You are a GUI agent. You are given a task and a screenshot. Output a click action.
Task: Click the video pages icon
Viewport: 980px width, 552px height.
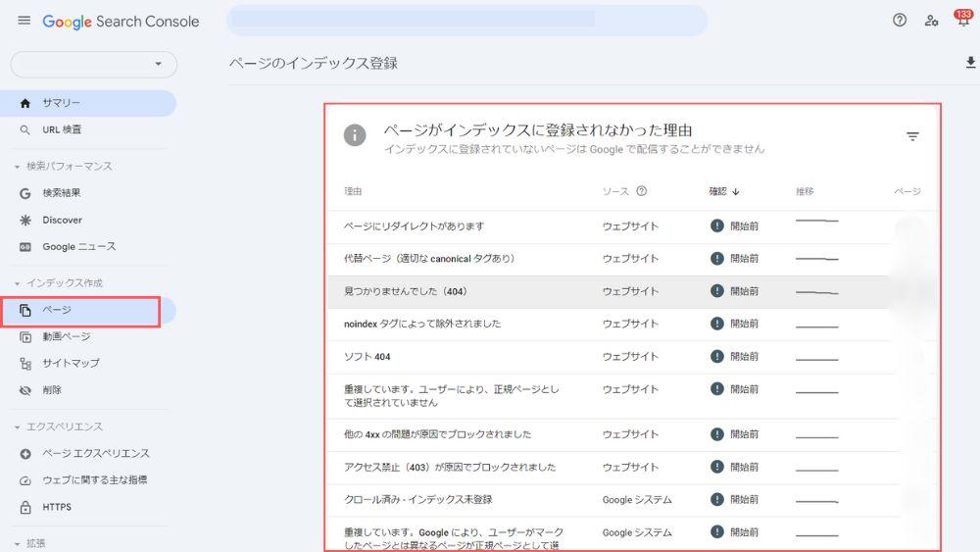[x=25, y=337]
